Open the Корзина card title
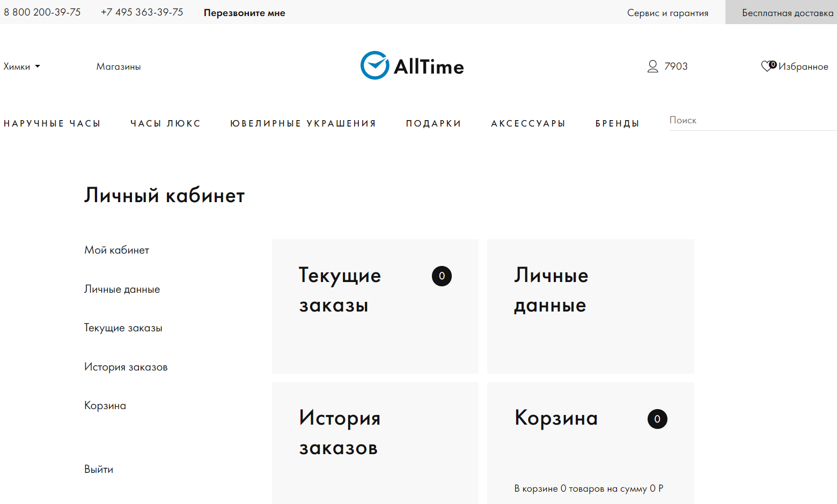 coord(556,418)
